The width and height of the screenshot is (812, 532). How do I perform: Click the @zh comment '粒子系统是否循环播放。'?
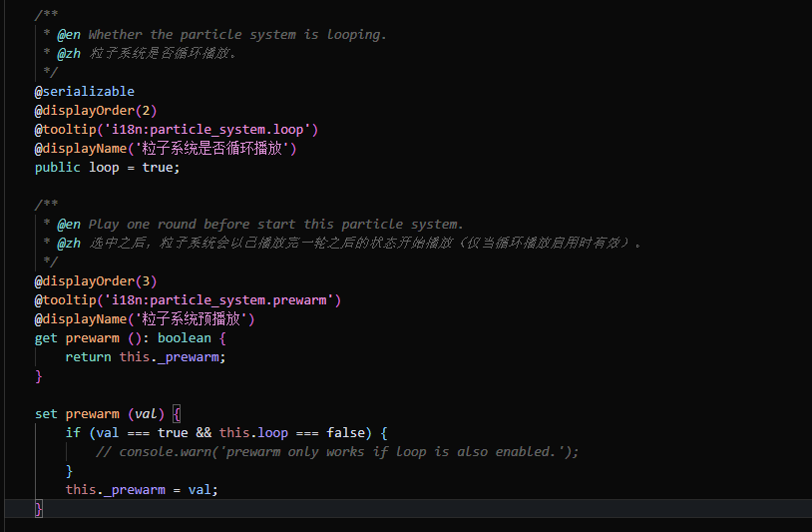pos(163,53)
